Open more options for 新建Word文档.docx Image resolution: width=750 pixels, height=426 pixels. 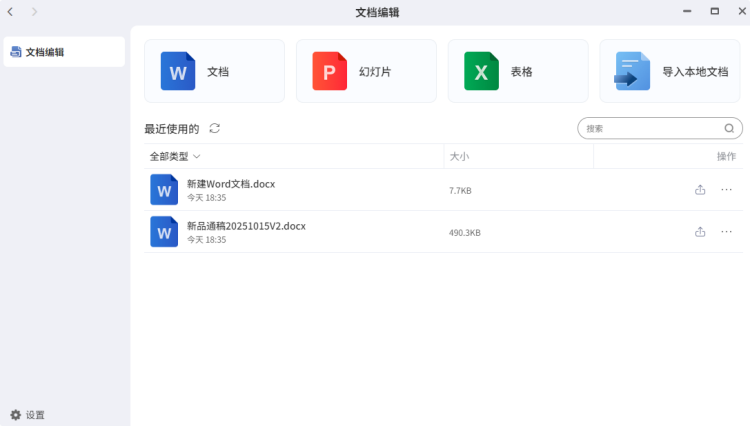point(726,190)
